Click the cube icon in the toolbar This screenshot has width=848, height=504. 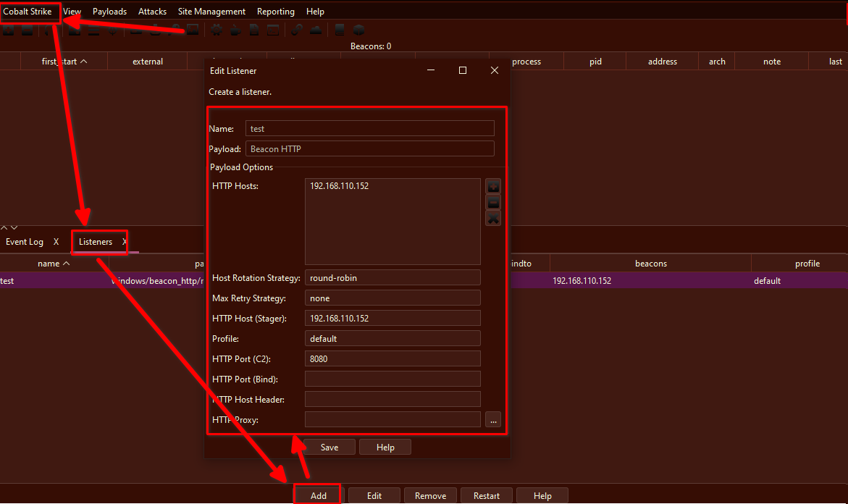pos(358,30)
